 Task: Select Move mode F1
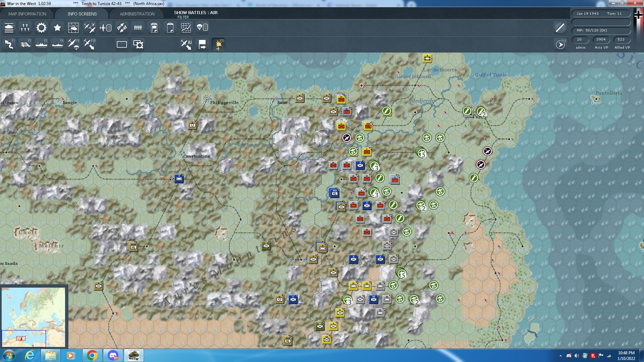9,44
